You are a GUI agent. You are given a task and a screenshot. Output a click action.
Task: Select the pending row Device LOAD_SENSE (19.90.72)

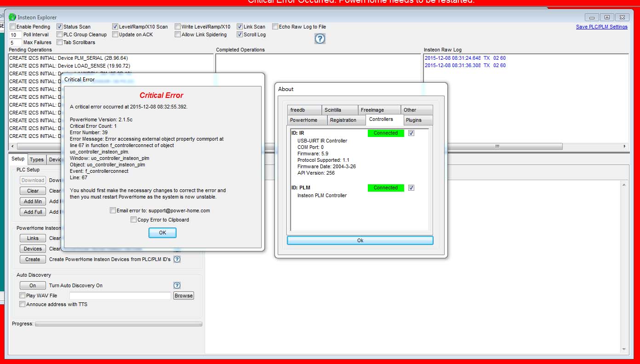69,66
